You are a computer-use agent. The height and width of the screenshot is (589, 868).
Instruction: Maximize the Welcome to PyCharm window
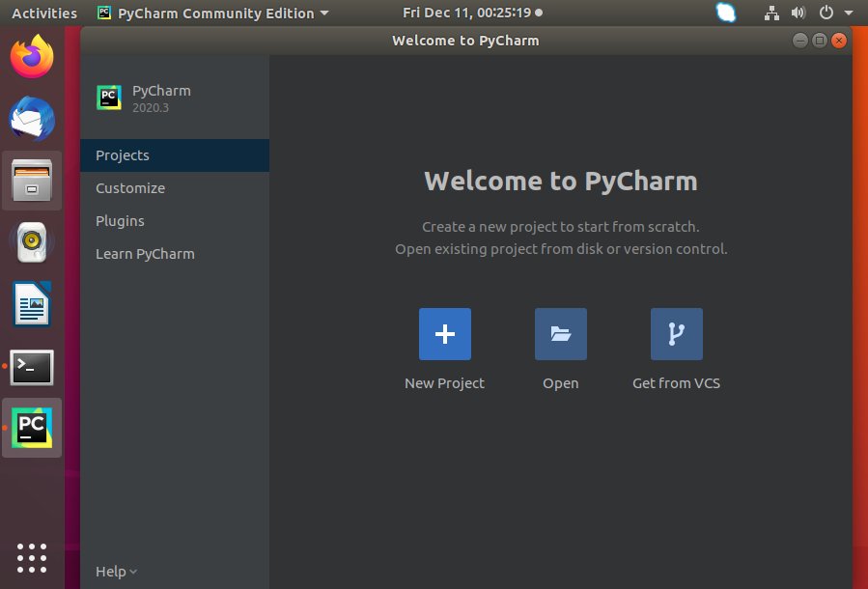click(x=820, y=41)
